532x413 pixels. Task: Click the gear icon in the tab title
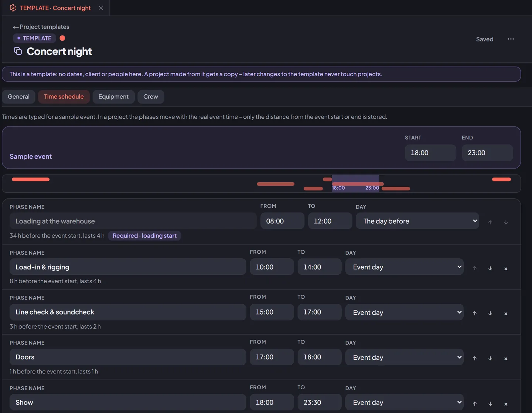click(x=13, y=8)
